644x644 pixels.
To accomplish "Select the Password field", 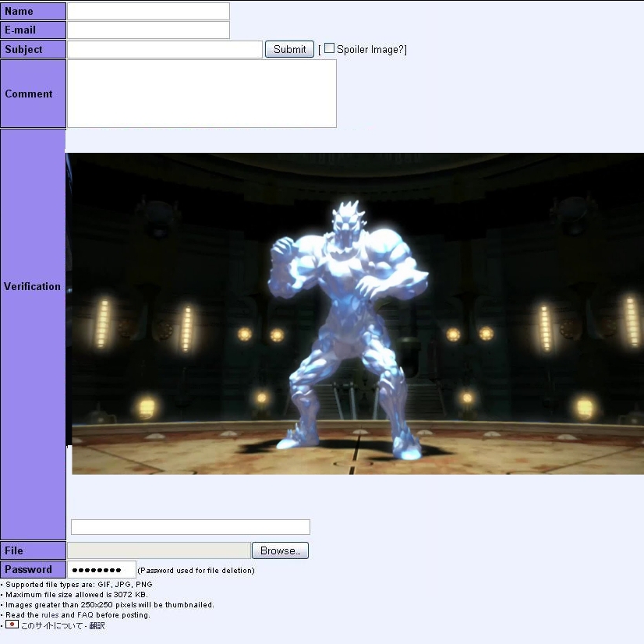I will [x=101, y=570].
